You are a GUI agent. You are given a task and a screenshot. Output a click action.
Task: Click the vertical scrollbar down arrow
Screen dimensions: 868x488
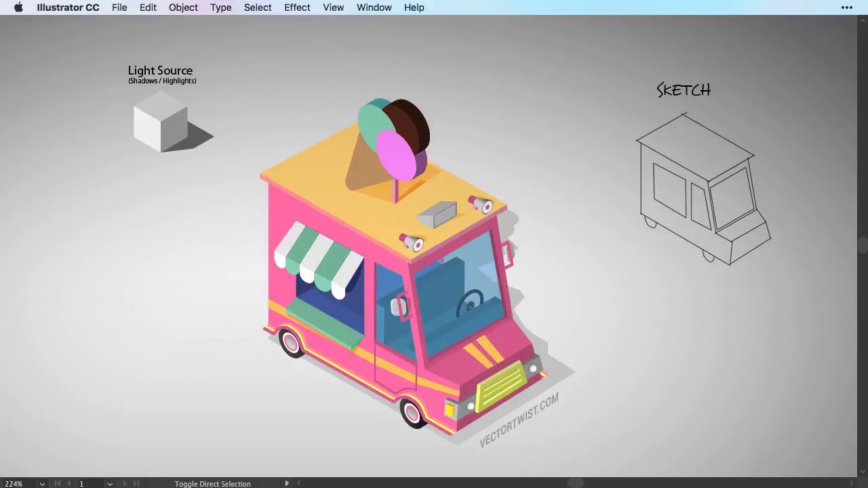pos(863,472)
